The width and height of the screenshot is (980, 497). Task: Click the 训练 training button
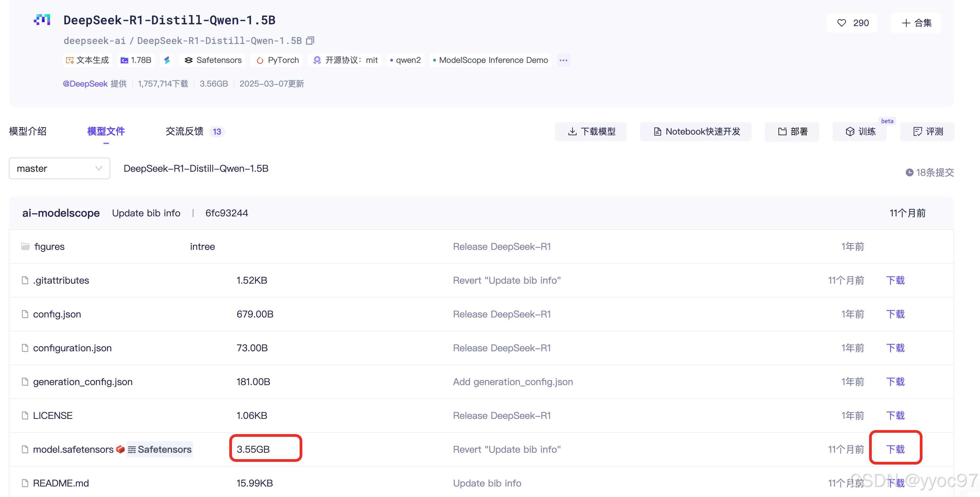click(860, 132)
